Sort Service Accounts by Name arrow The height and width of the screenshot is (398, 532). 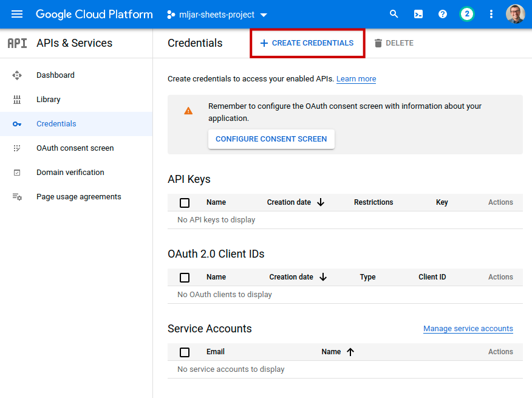(x=350, y=352)
